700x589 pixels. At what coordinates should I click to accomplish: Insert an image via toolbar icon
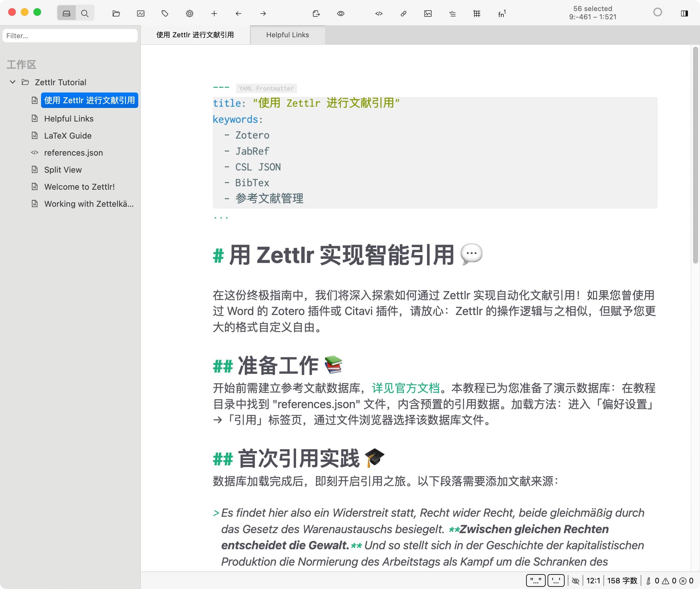(x=428, y=13)
